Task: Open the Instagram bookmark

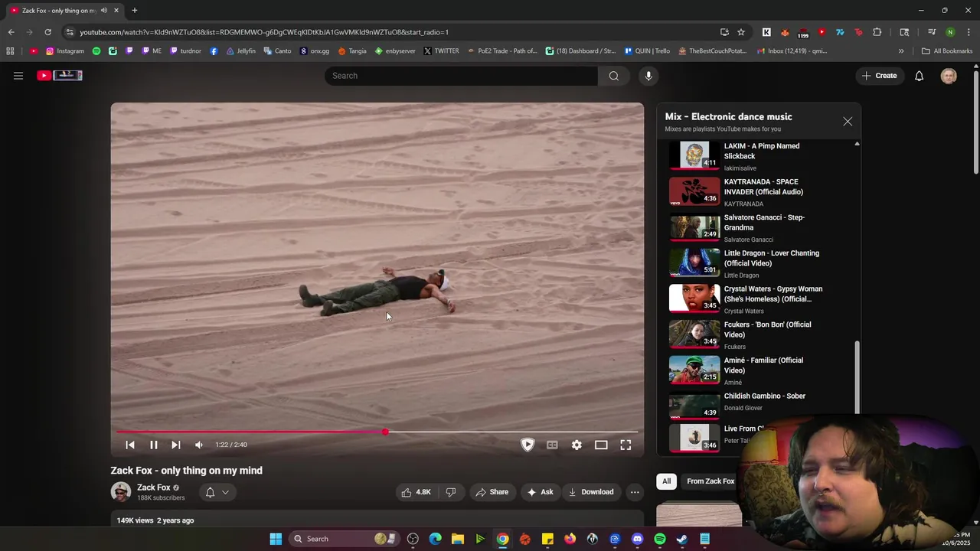Action: (64, 51)
